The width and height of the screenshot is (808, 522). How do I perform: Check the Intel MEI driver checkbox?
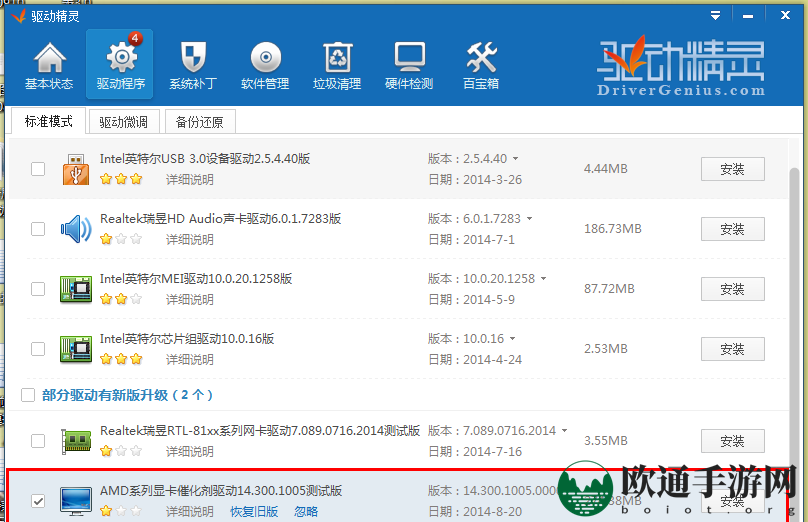38,289
